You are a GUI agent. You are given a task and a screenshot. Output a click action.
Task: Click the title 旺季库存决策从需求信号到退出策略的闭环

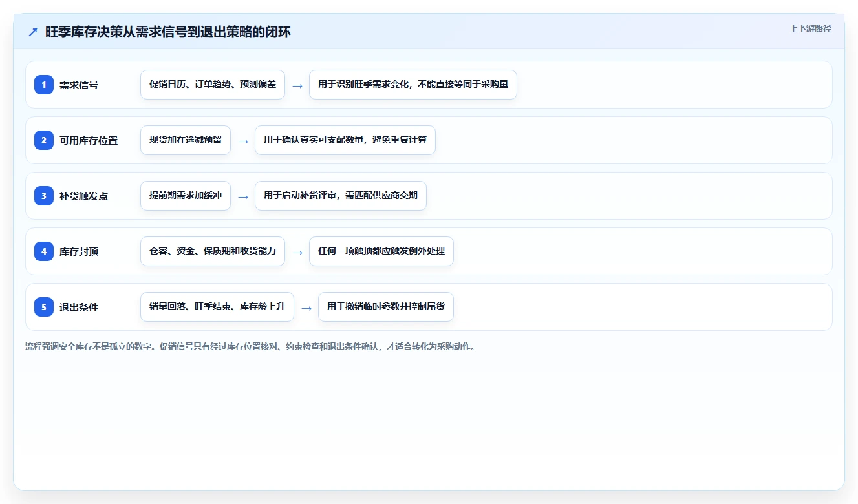(168, 32)
